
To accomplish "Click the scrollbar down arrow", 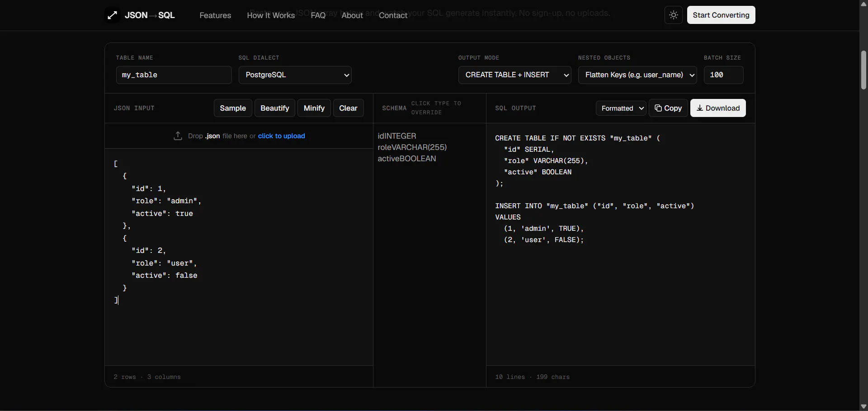I will (863, 406).
